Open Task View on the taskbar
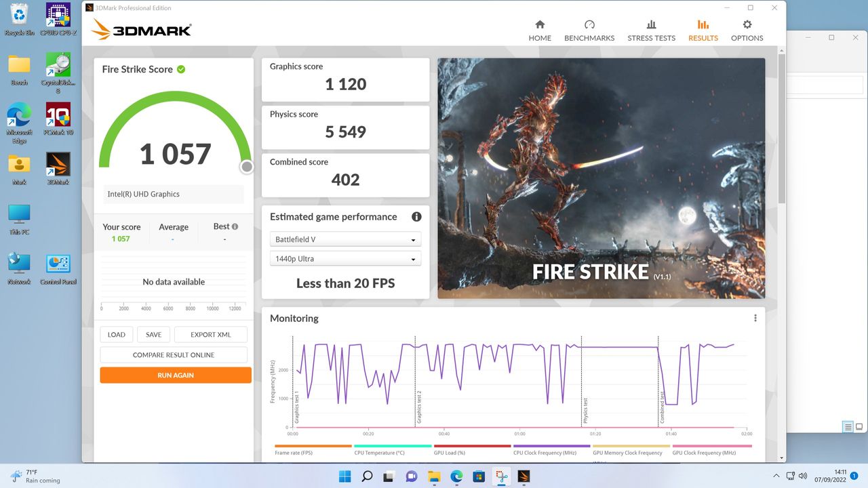 (x=389, y=476)
